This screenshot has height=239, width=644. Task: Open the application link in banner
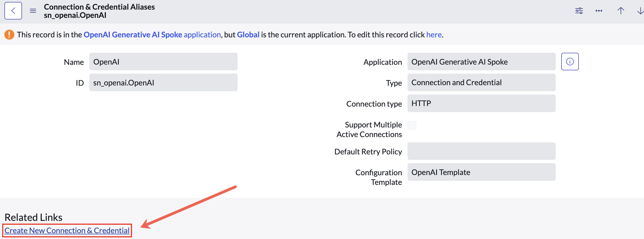coord(202,35)
